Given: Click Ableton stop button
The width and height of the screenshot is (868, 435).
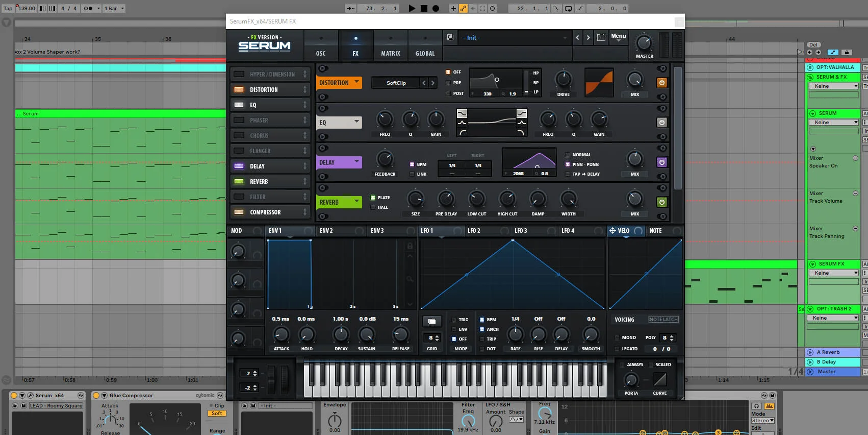Looking at the screenshot, I should click(424, 8).
